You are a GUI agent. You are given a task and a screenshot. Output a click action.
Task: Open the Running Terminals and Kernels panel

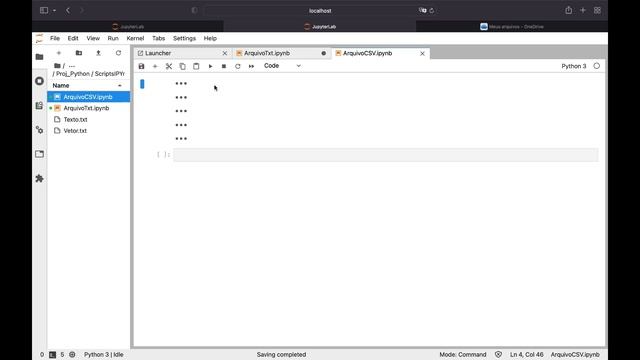pos(40,81)
